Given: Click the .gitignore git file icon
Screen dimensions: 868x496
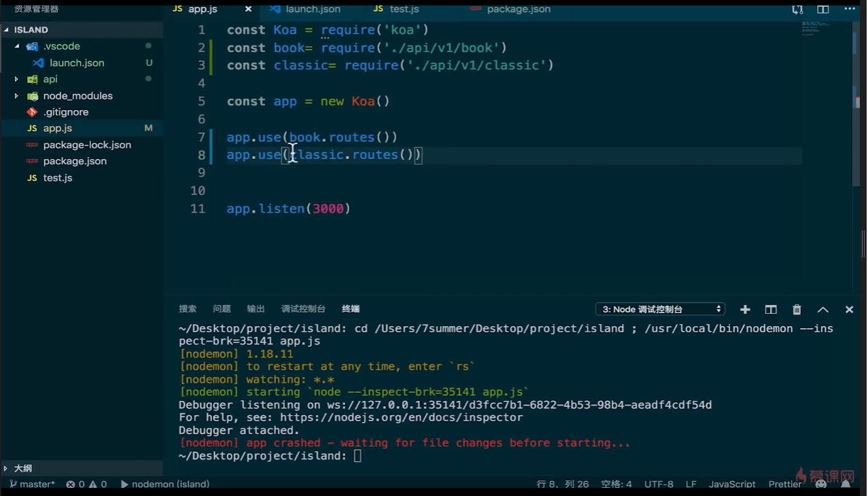Looking at the screenshot, I should click(32, 112).
